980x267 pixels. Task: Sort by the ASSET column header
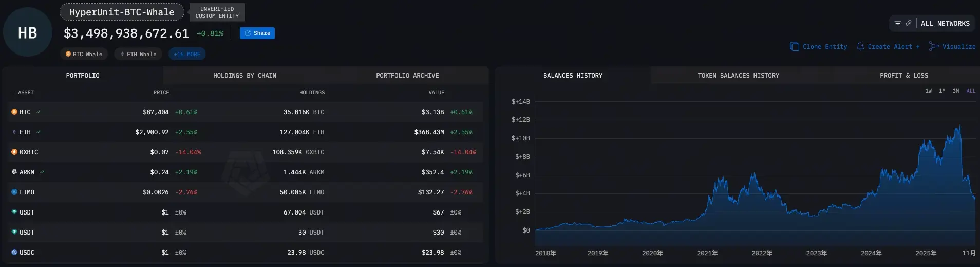[x=26, y=92]
